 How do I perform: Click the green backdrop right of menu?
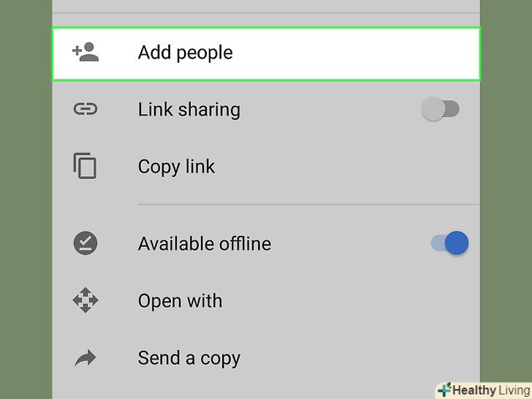[x=506, y=190]
